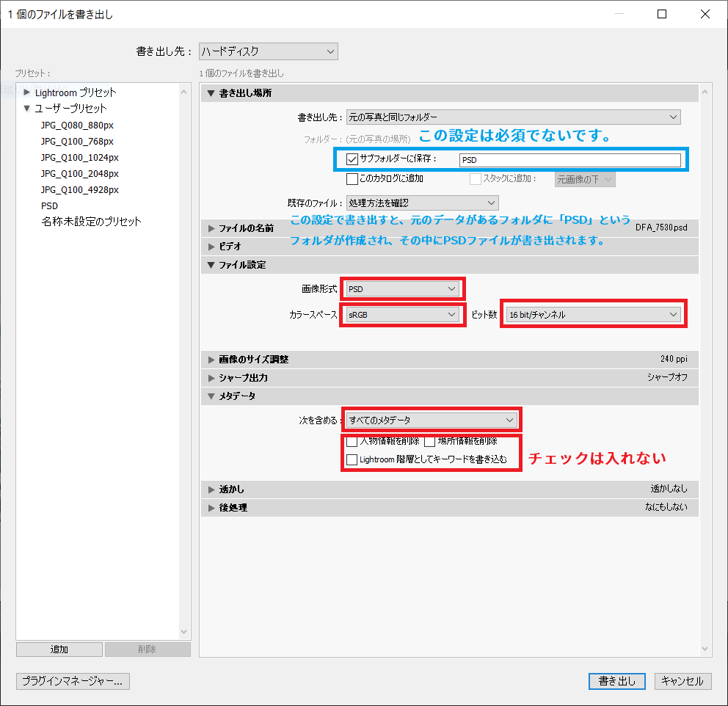Screen dimensions: 728x706
Task: Open the カラースペース sRGB dropdown
Action: 402,315
